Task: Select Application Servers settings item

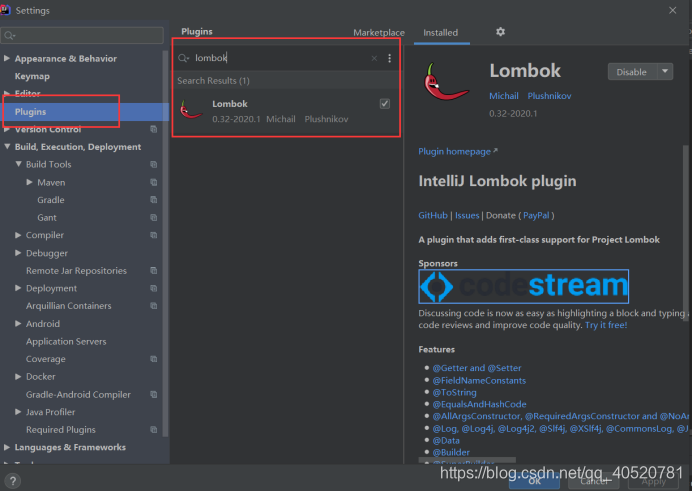Action: (66, 342)
